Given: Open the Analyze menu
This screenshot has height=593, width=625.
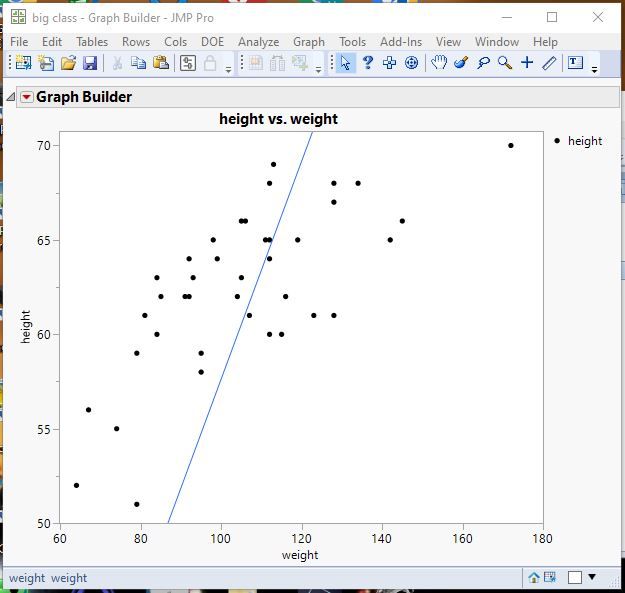Looking at the screenshot, I should [x=259, y=42].
